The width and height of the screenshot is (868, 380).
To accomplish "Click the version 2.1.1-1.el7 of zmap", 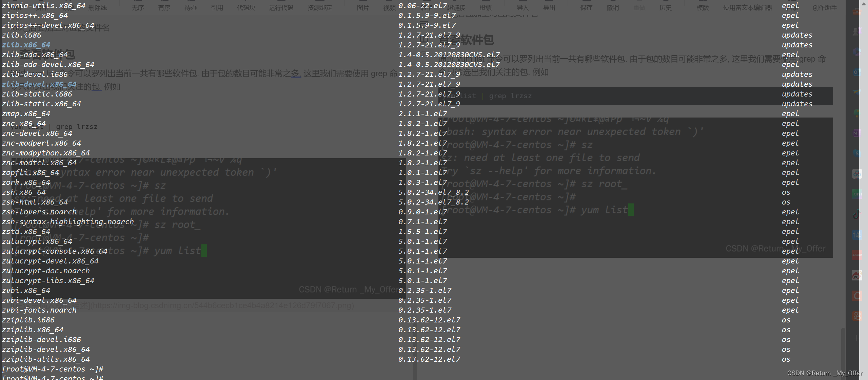I will click(423, 113).
